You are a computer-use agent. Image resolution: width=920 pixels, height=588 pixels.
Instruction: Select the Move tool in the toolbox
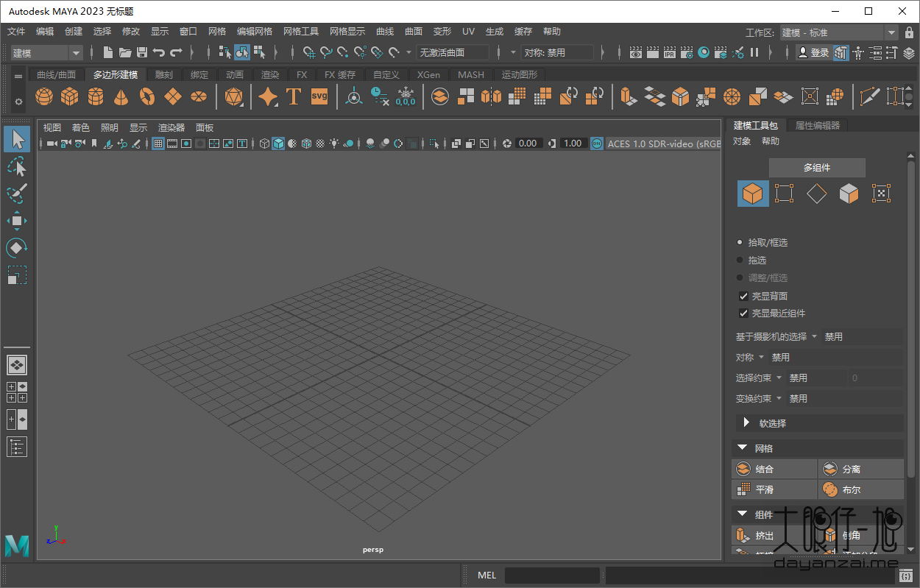(17, 221)
